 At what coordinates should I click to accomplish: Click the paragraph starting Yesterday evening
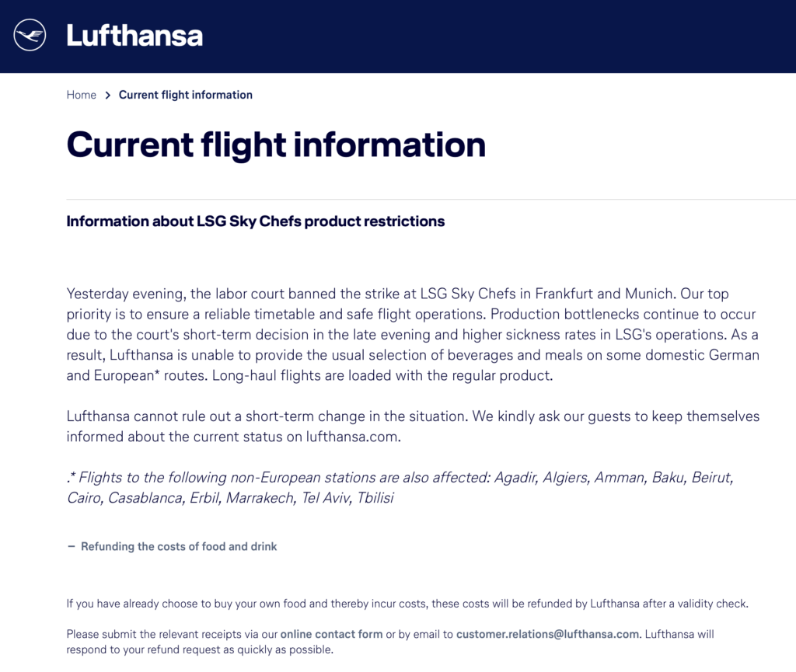(x=413, y=335)
